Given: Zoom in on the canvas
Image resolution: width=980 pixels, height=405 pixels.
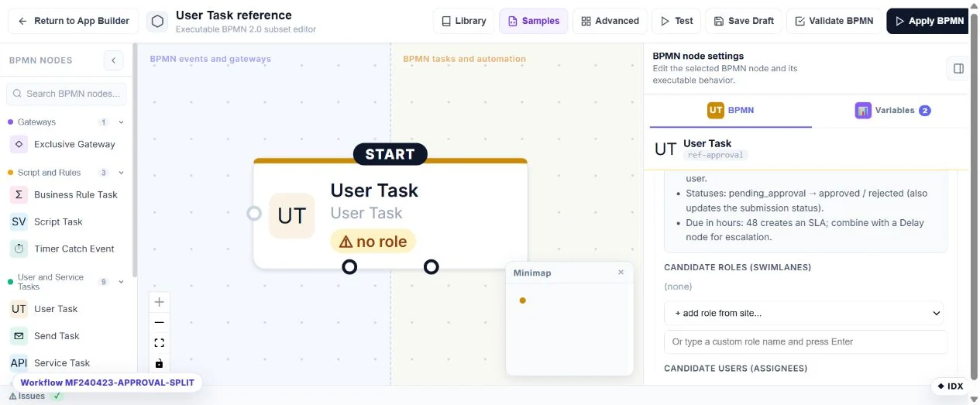Looking at the screenshot, I should (x=159, y=302).
